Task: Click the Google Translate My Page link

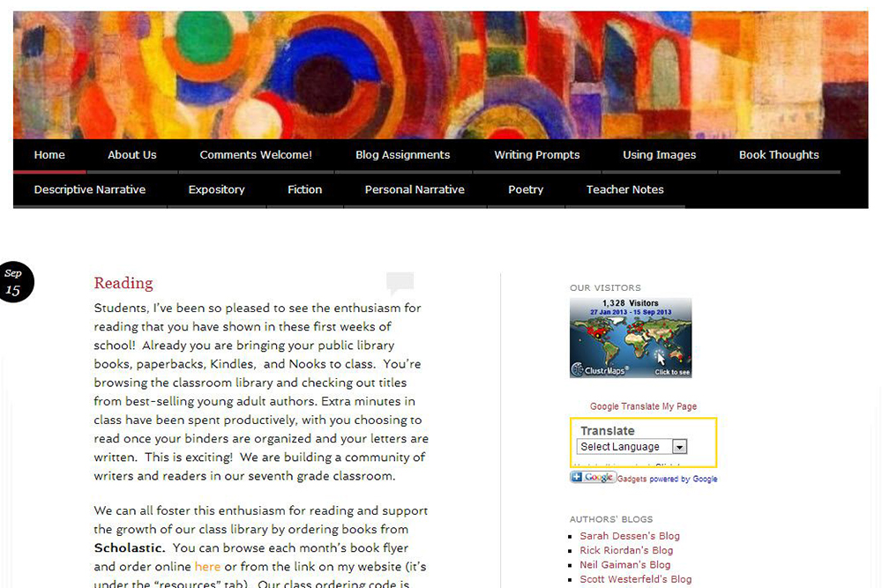Action: pos(644,406)
